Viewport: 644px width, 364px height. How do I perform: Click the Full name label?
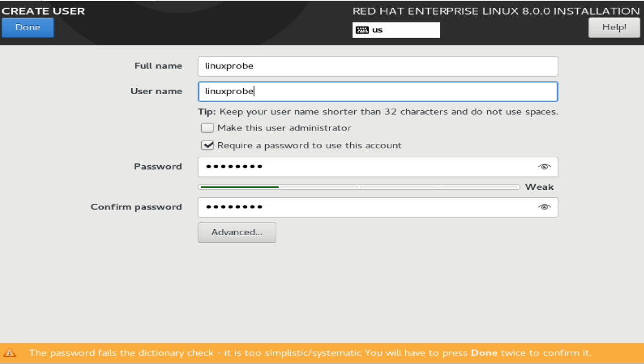click(x=158, y=66)
